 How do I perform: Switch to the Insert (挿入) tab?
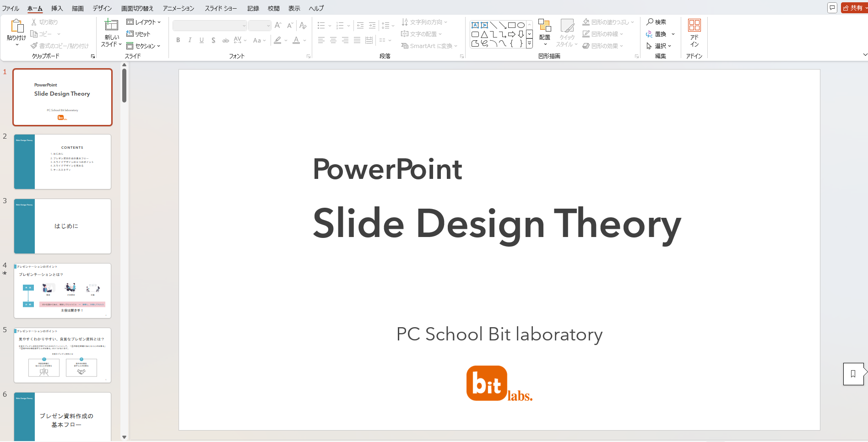(57, 8)
